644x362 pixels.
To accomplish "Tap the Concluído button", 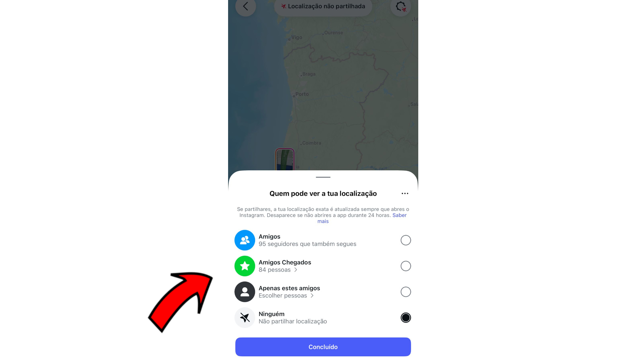I will [x=323, y=347].
